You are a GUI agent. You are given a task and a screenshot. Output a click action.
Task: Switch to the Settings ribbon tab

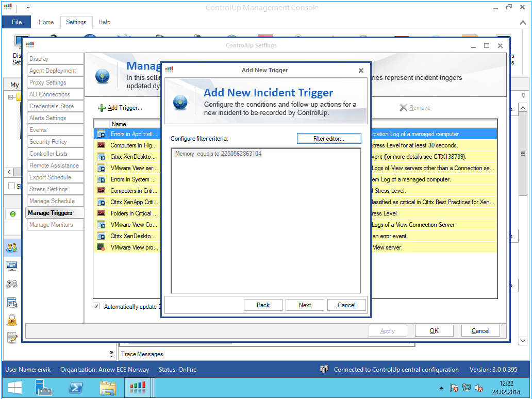(x=76, y=22)
